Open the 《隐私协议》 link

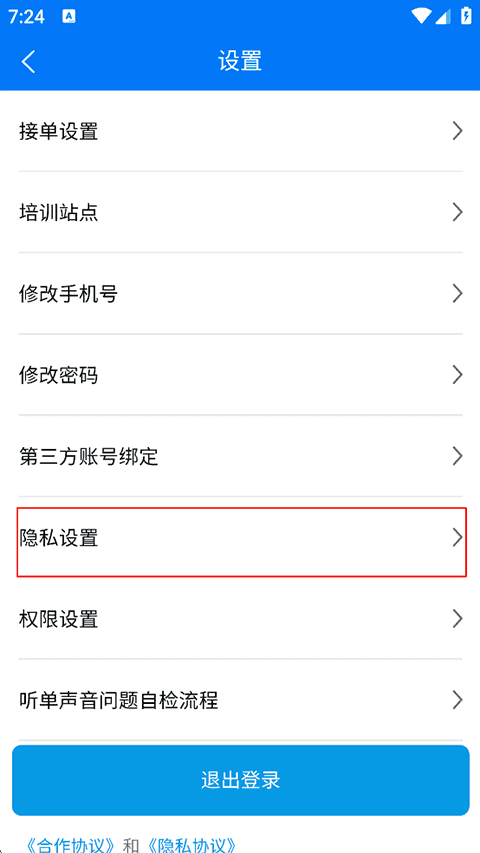tap(190, 845)
